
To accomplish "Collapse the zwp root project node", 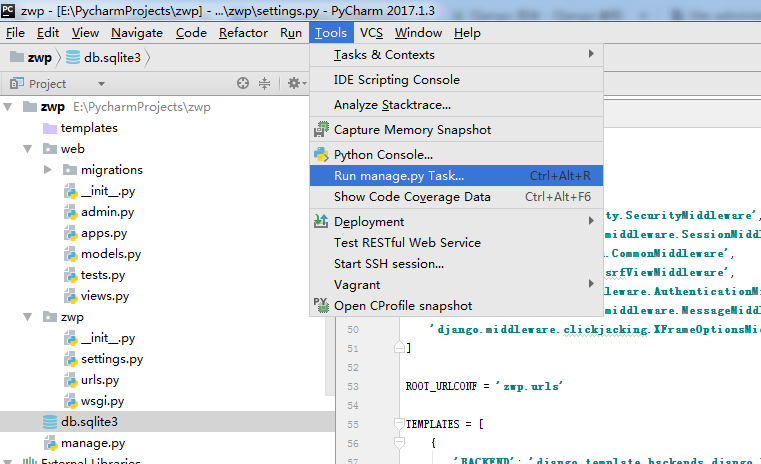I will pyautogui.click(x=8, y=107).
